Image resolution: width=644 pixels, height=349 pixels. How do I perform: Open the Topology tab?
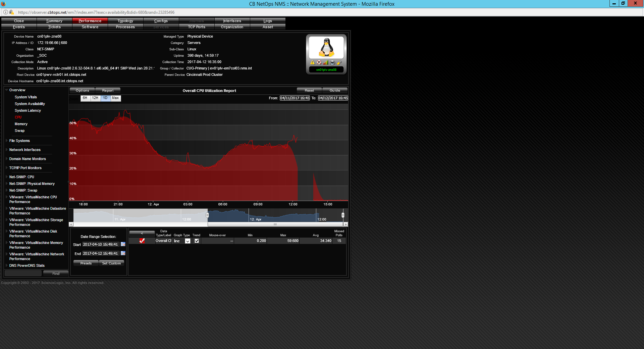pos(125,21)
